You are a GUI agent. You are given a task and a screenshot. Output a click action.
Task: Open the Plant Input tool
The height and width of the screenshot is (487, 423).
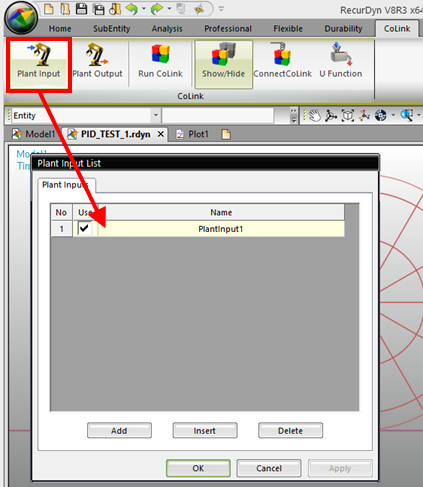pyautogui.click(x=39, y=64)
